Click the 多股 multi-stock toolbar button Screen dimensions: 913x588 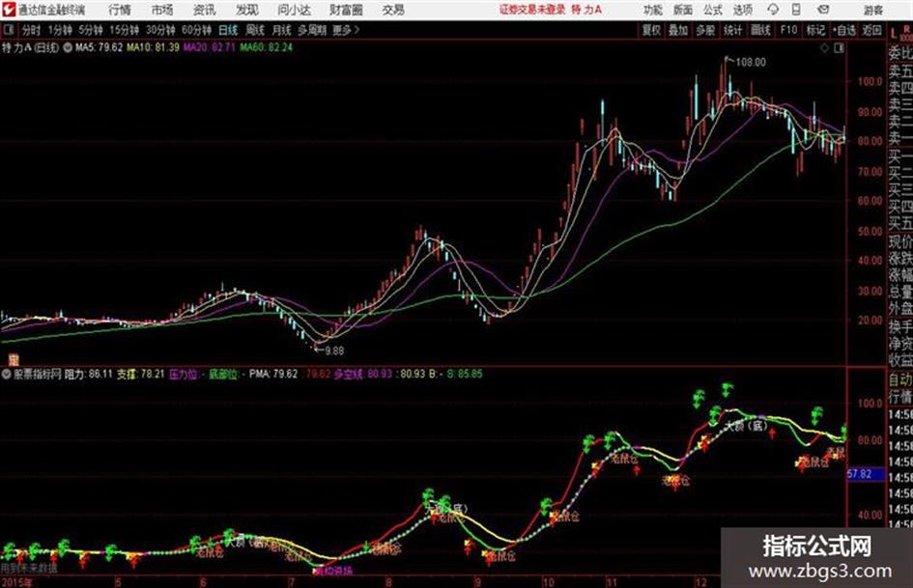tap(705, 30)
